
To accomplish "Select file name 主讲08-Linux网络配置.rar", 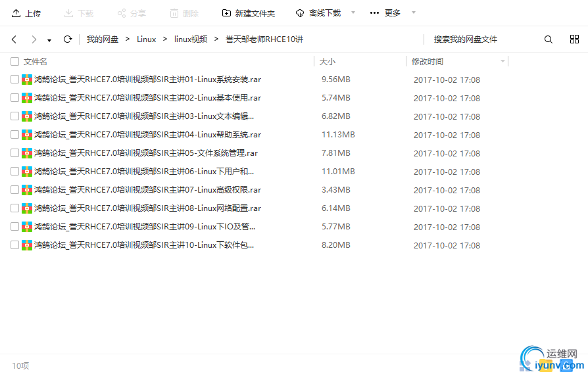I will (148, 208).
